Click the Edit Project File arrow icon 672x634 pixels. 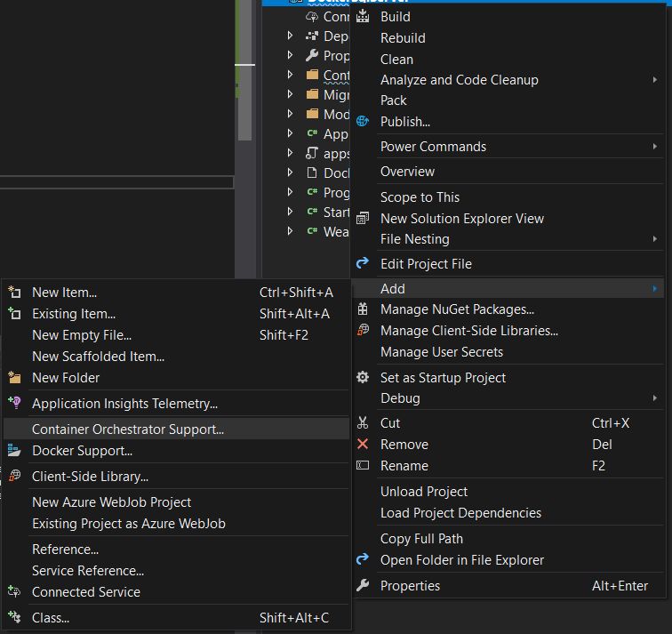tap(363, 263)
